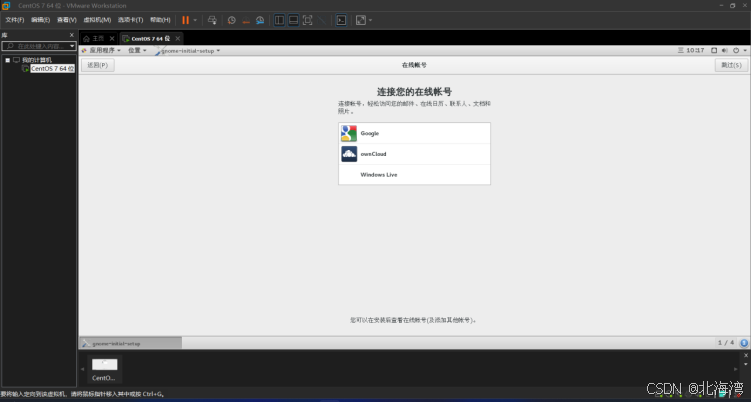The image size is (751, 403).
Task: Choose the Windows Live online account
Action: click(x=414, y=174)
